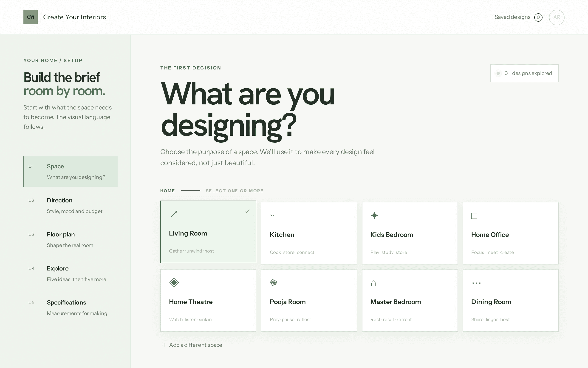The width and height of the screenshot is (588, 368).
Task: Click "Rest · reset · retreat" text
Action: [391, 319]
